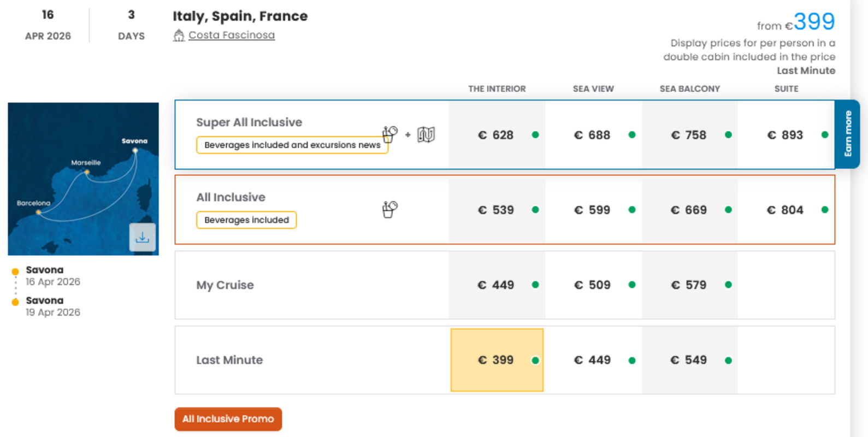Screen dimensions: 868x437
Task: Click the excursions map icon in Super All Inclusive
Action: tap(426, 134)
